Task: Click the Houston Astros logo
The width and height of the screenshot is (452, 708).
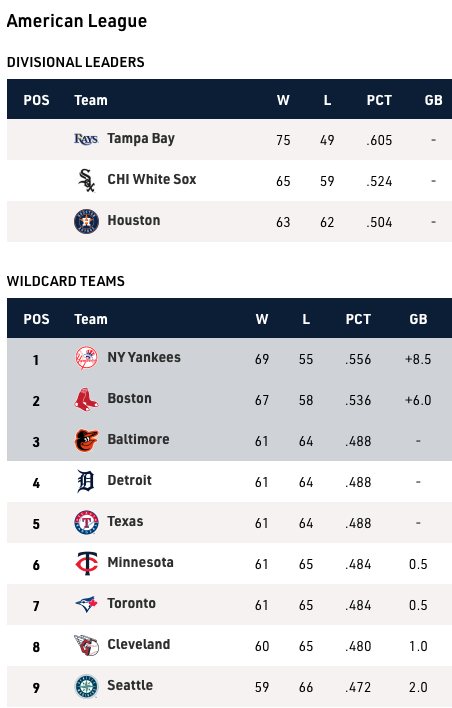Action: click(86, 221)
